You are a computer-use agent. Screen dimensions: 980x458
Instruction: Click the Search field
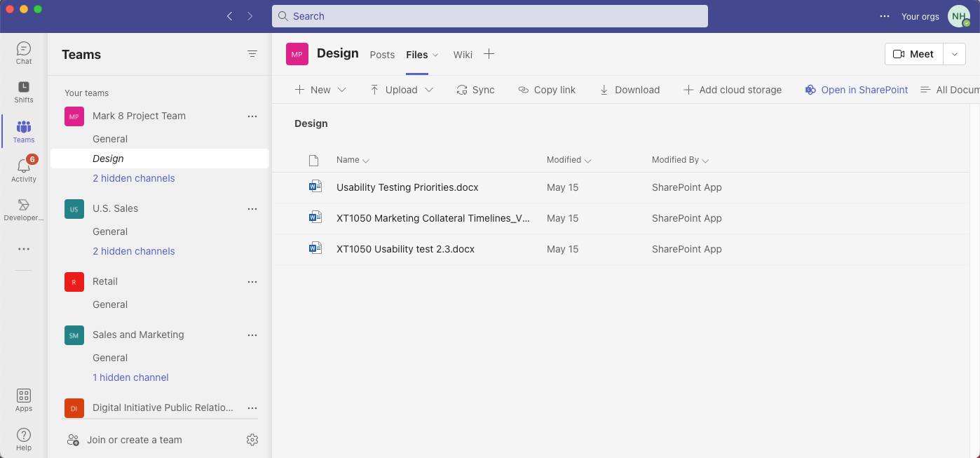(x=489, y=16)
